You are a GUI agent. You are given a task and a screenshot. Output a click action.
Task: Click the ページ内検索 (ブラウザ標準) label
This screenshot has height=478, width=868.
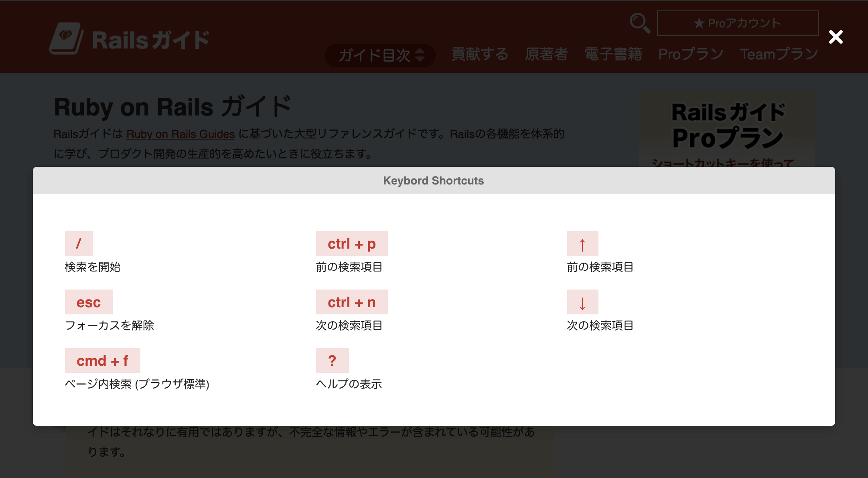click(137, 384)
